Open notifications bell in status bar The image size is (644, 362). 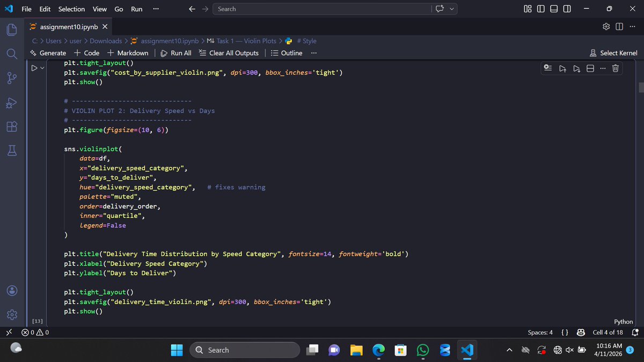click(x=635, y=333)
